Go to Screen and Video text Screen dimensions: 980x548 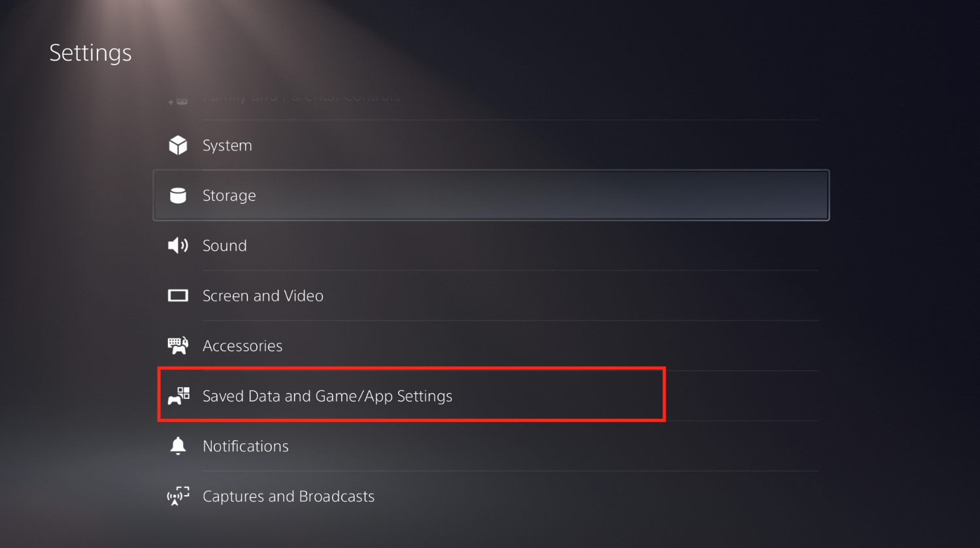(263, 296)
